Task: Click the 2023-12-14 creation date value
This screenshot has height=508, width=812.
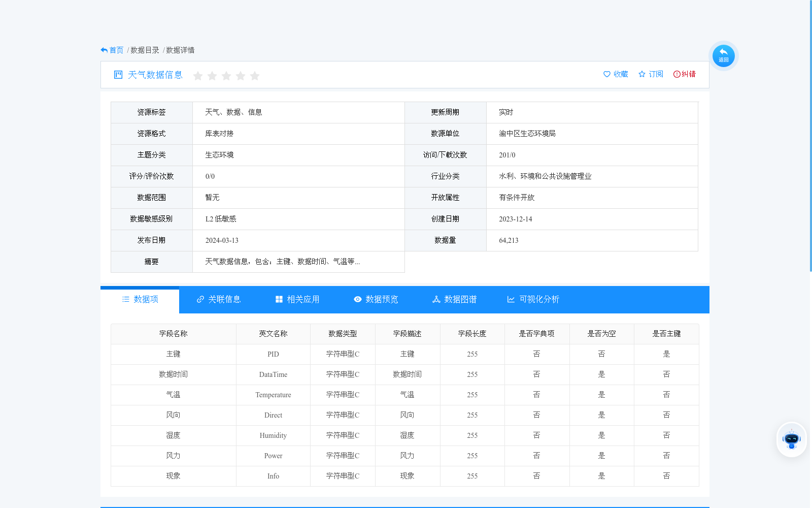Action: coord(516,219)
